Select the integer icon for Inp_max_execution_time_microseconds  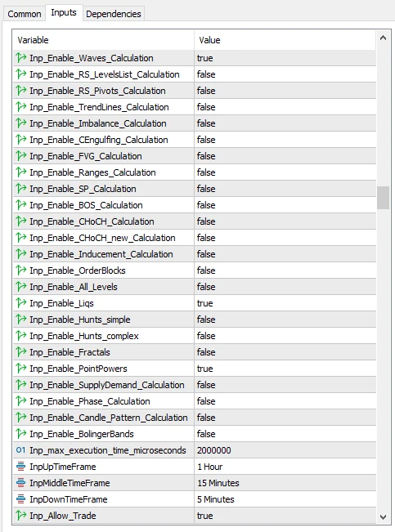tap(20, 450)
